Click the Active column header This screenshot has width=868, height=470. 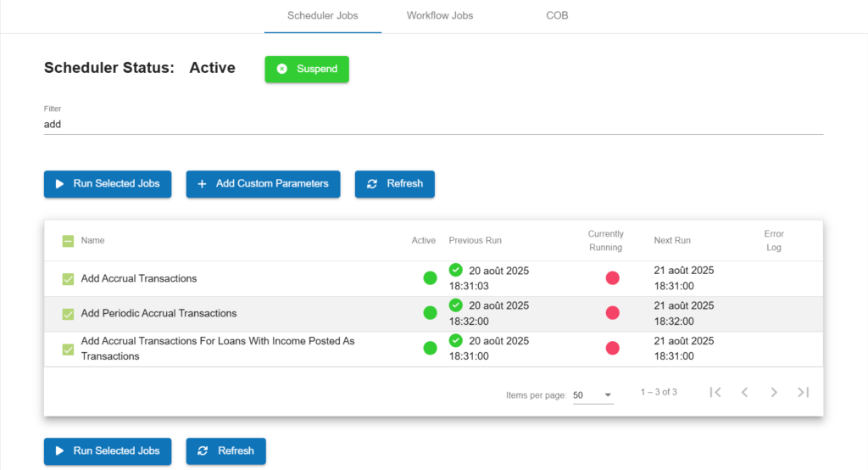424,241
